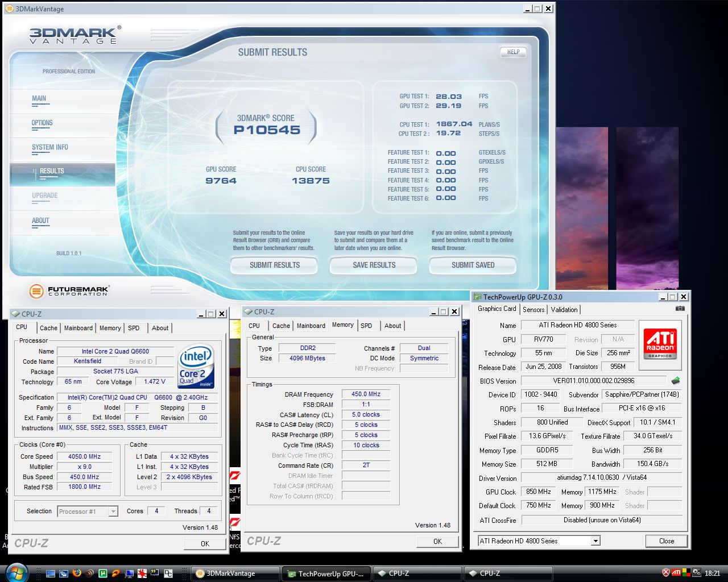Click the Core Speed value 4050.0 MHz
Screen dimensions: 728x582
tap(84, 456)
